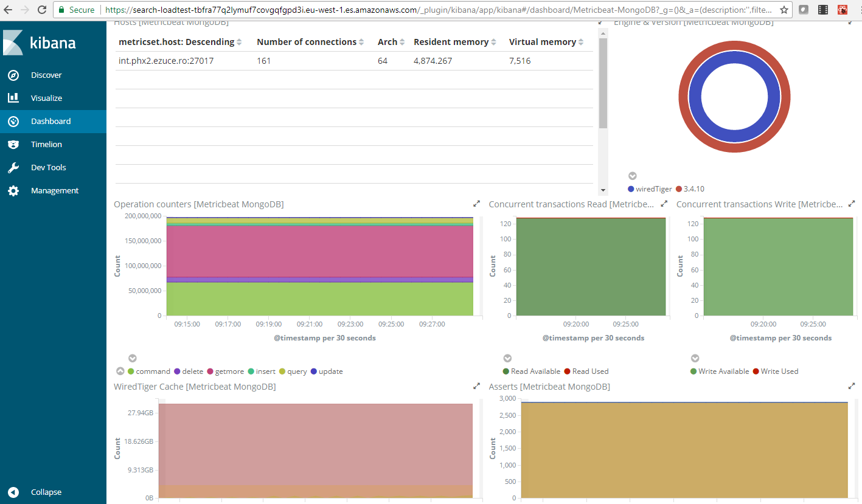Click connections value 161
The image size is (862, 504).
point(263,61)
